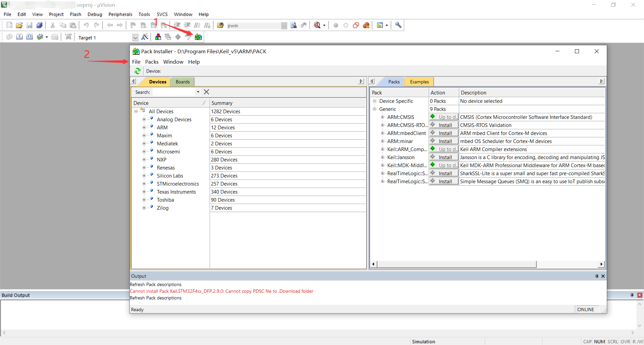Click the Navigate Backwards arrow icon
Screen dimensions: 644x345
coord(110,25)
